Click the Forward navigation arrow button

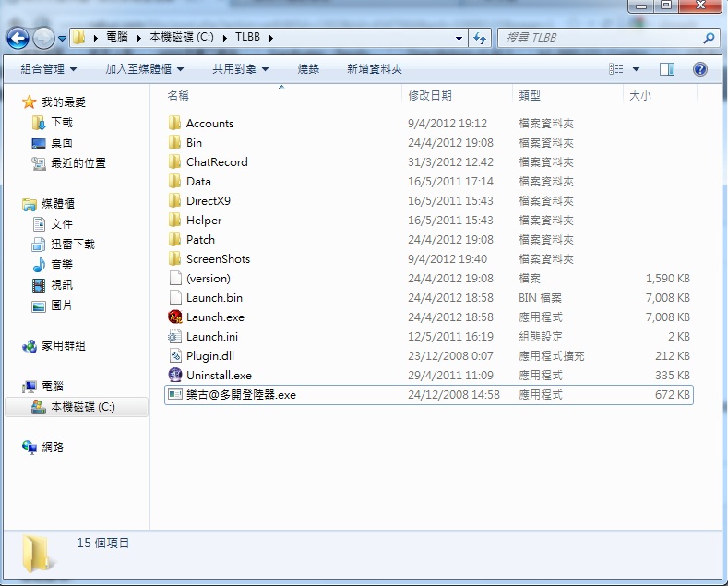tap(43, 38)
